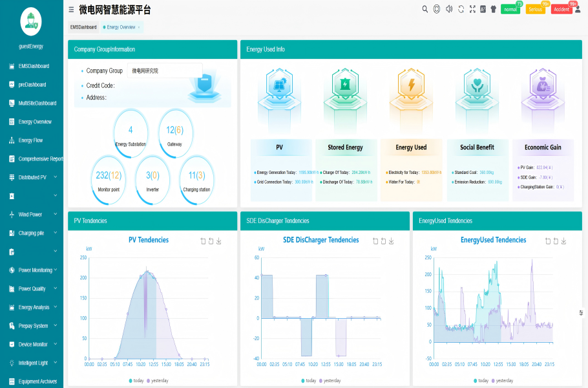Toggle the sound alarm speaker icon
Screen dimensions: 588x388
point(449,9)
